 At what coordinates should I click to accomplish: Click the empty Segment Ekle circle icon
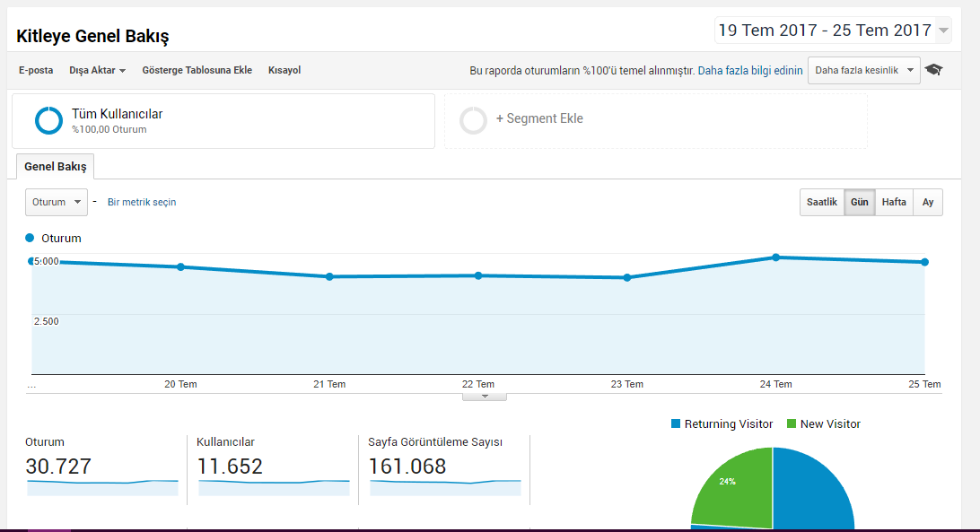473,120
